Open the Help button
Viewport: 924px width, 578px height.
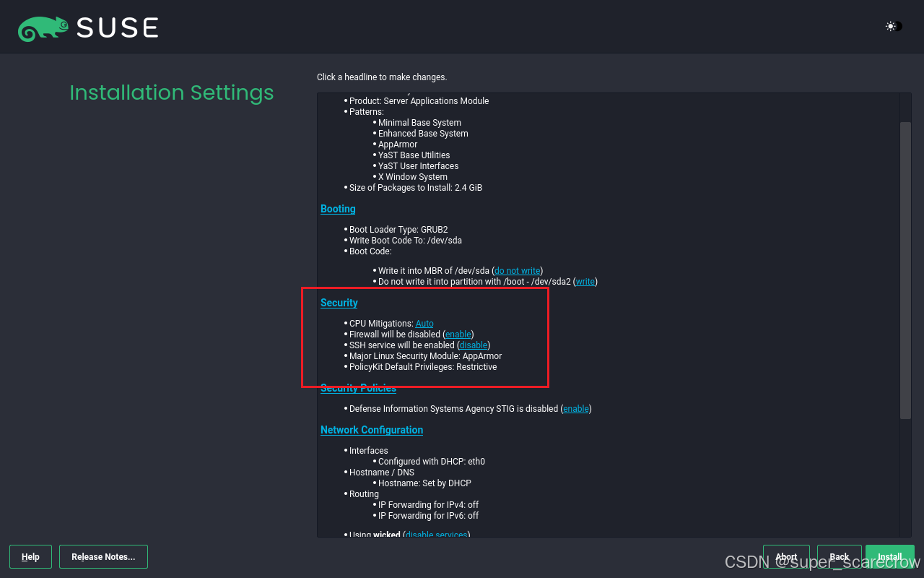(x=30, y=557)
